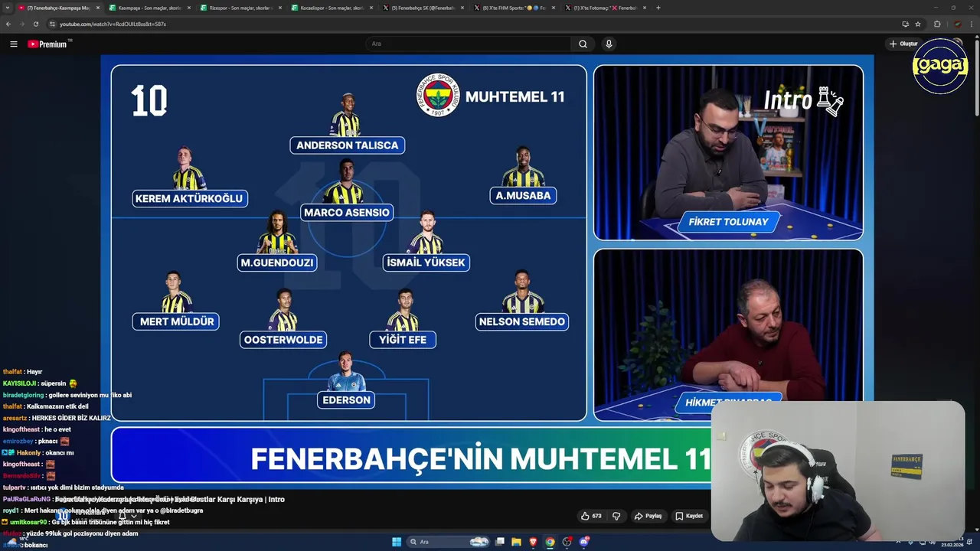
Task: Click the FENERBAHÇE'NİN MUHTEMEL 11 banner text
Action: pyautogui.click(x=481, y=458)
